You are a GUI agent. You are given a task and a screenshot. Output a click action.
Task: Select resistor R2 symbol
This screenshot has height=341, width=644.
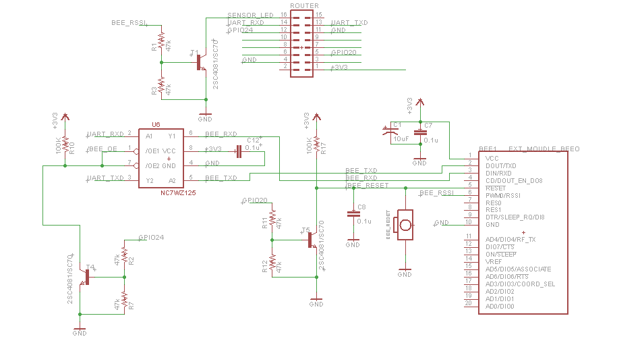125,257
